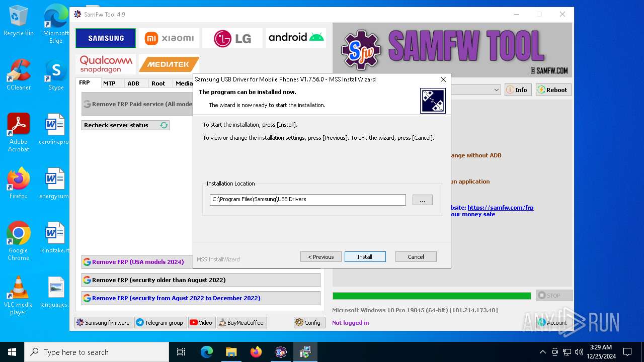
Task: Open BuyMeaCoffee button
Action: 242,323
